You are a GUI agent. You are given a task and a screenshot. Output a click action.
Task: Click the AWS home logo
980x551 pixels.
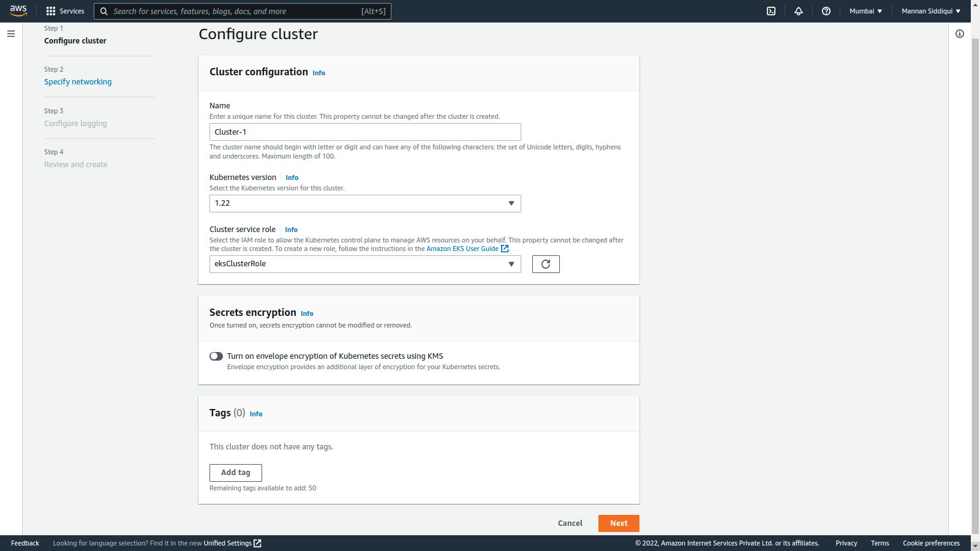pyautogui.click(x=18, y=10)
